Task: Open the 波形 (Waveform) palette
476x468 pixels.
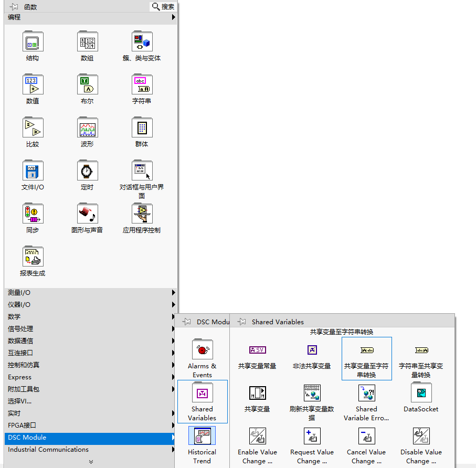Action: click(88, 128)
